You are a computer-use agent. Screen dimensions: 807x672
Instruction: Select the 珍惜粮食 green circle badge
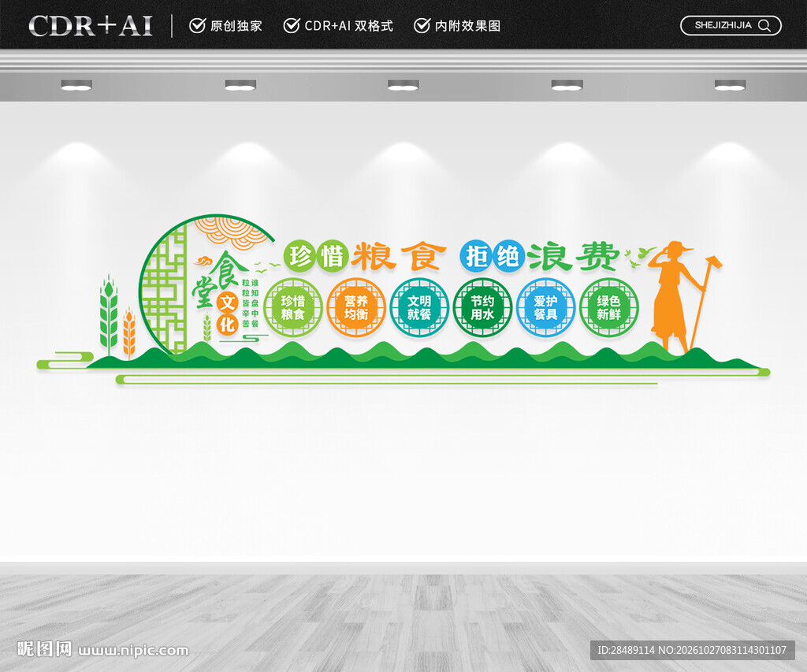pos(293,307)
